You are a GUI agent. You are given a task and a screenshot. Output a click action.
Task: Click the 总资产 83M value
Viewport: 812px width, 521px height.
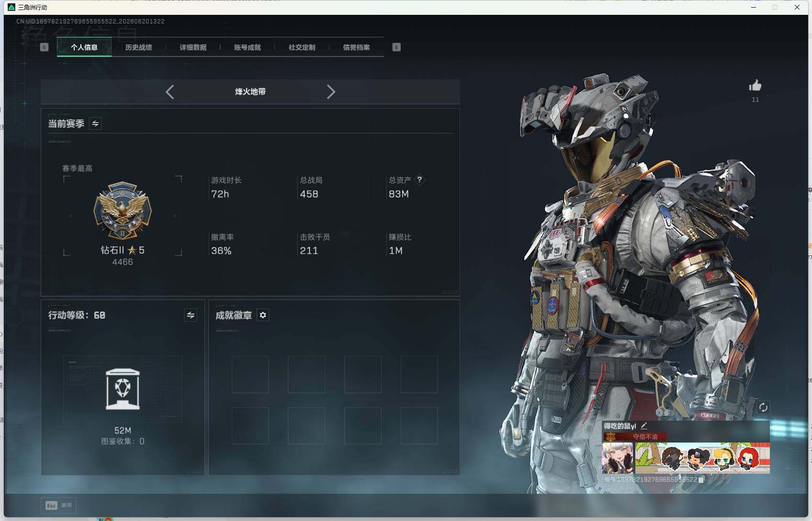pos(399,194)
